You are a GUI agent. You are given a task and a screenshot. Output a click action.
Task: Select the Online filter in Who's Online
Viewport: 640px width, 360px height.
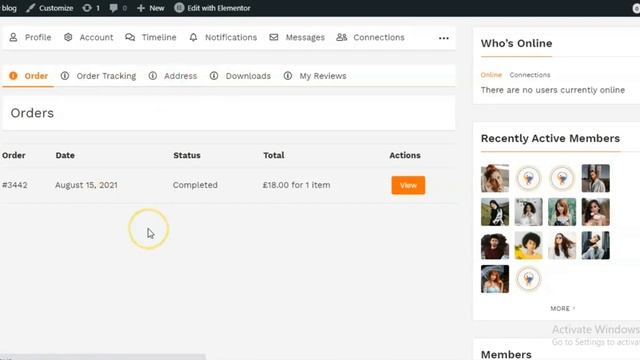pyautogui.click(x=491, y=75)
